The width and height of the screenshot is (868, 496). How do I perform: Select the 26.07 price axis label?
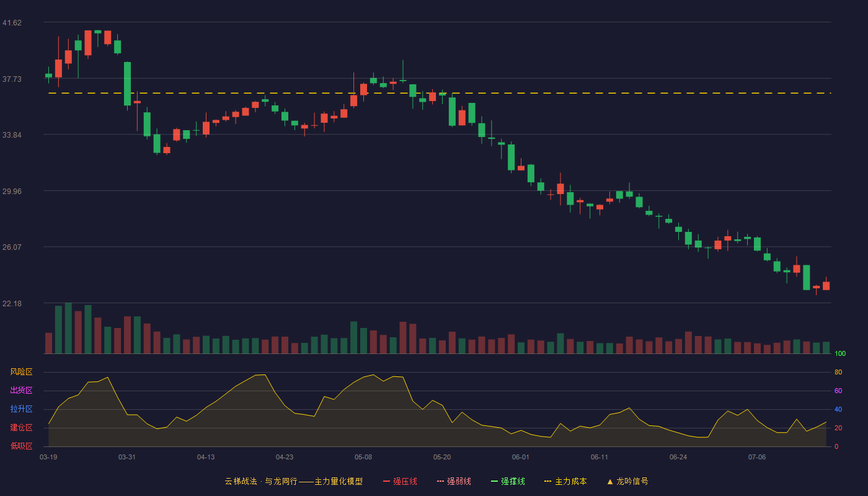point(12,247)
